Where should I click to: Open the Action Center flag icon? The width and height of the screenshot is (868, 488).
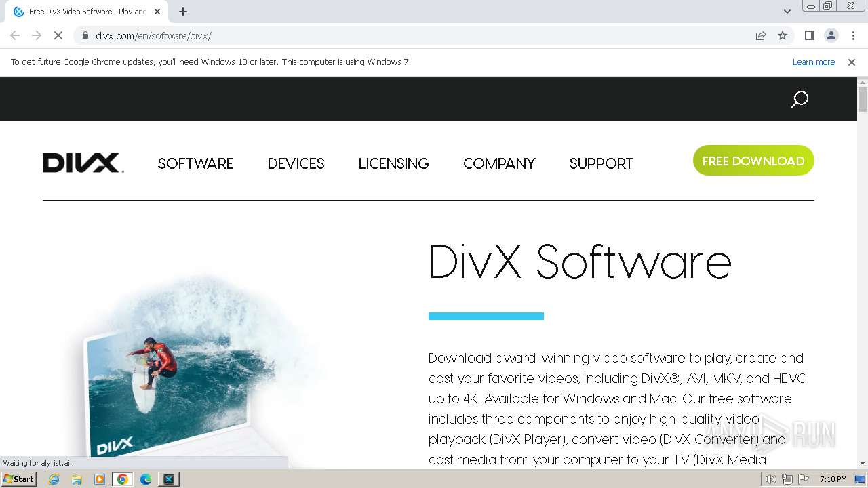pos(804,479)
